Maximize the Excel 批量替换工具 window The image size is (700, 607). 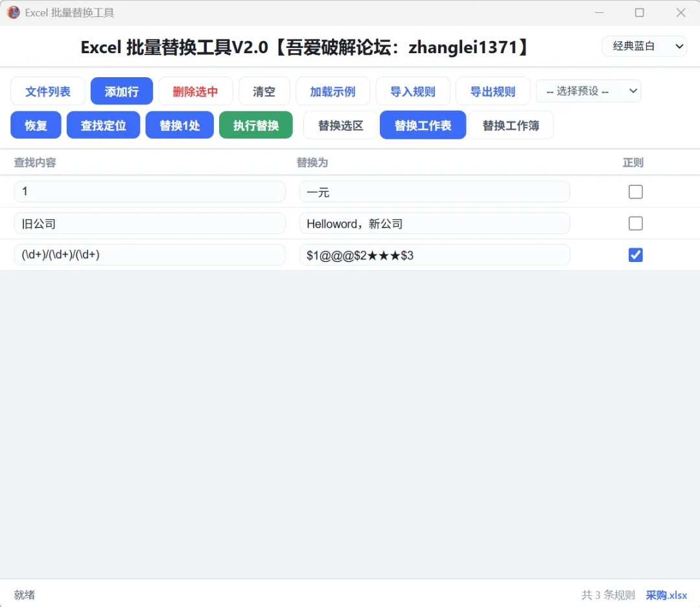pyautogui.click(x=639, y=12)
